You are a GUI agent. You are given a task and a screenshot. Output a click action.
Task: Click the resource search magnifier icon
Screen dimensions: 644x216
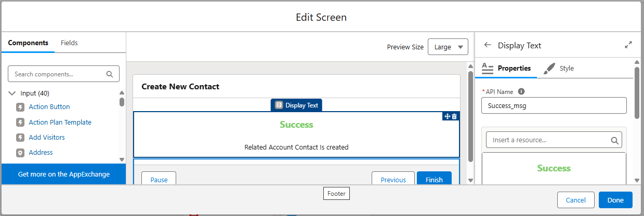(x=614, y=140)
